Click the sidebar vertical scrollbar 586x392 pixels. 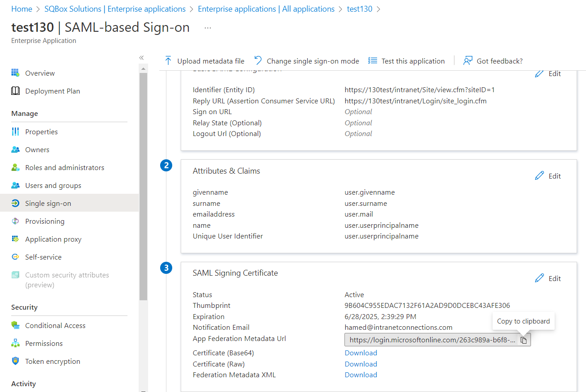(143, 186)
